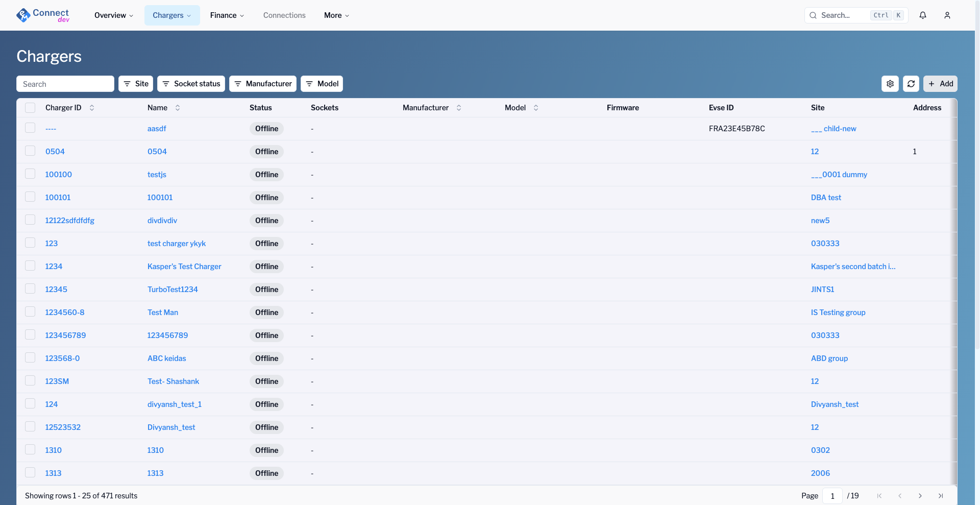Open the table column settings gear

coord(890,84)
